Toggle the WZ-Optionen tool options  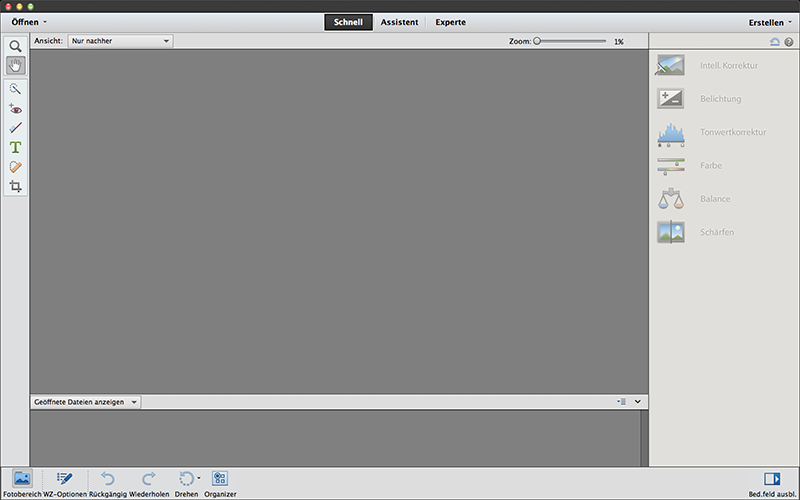(x=65, y=483)
